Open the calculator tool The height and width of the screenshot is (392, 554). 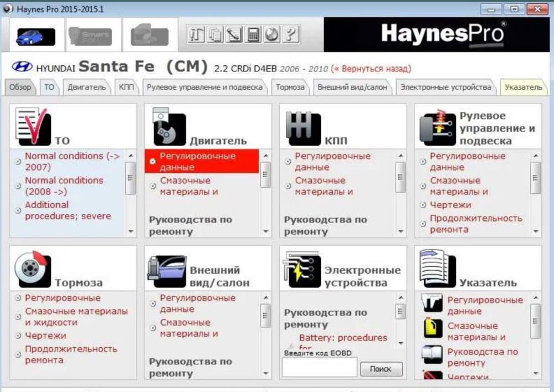tap(253, 35)
